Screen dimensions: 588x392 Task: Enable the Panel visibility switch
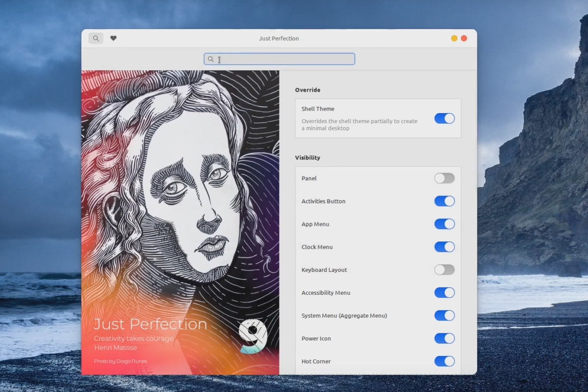click(x=444, y=178)
